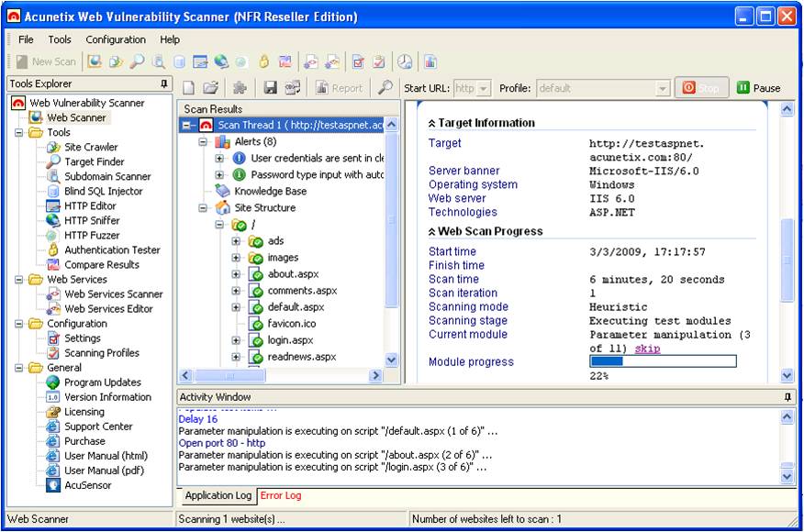Select Licensing in Tools Explorer
804x532 pixels.
(x=84, y=412)
